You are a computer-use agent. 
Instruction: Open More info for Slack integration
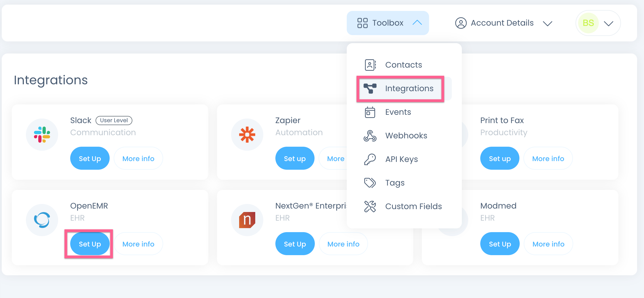(x=138, y=158)
